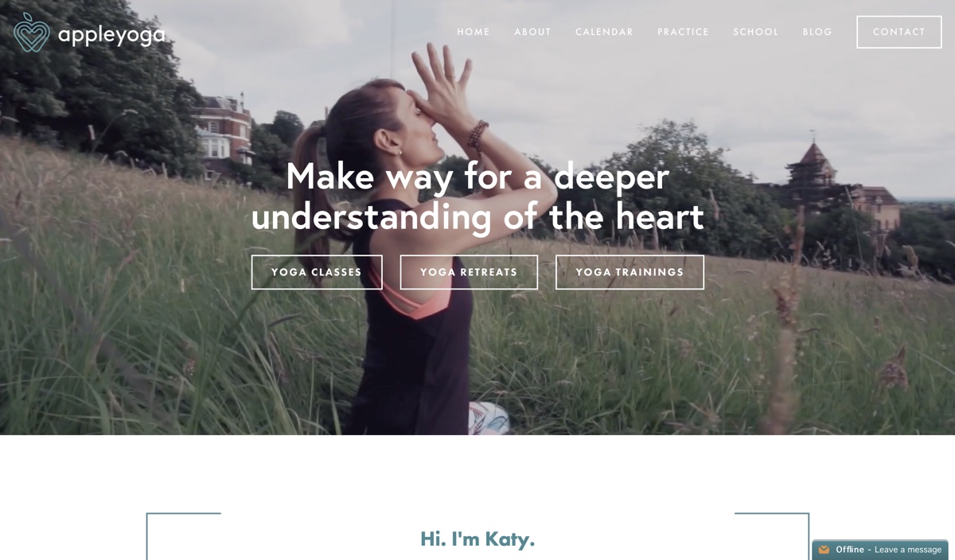Open the Calendar navigation link
955x560 pixels.
604,32
